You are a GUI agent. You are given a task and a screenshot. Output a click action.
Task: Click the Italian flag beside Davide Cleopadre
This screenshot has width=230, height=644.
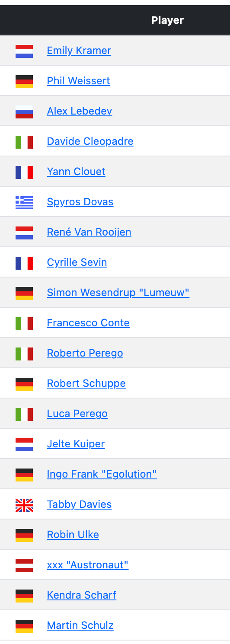point(24,142)
